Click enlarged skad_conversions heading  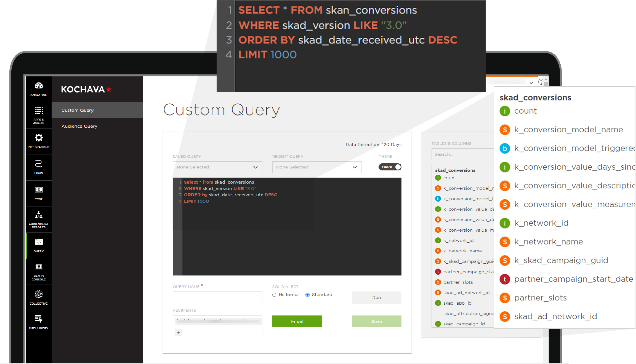point(535,98)
